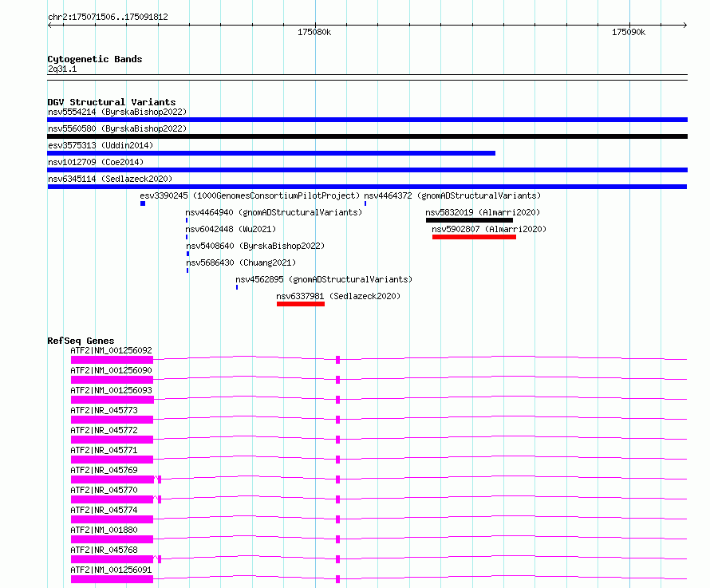Click the chr2:175071506..175091812 region label
This screenshot has width=710, height=588.
tap(108, 17)
